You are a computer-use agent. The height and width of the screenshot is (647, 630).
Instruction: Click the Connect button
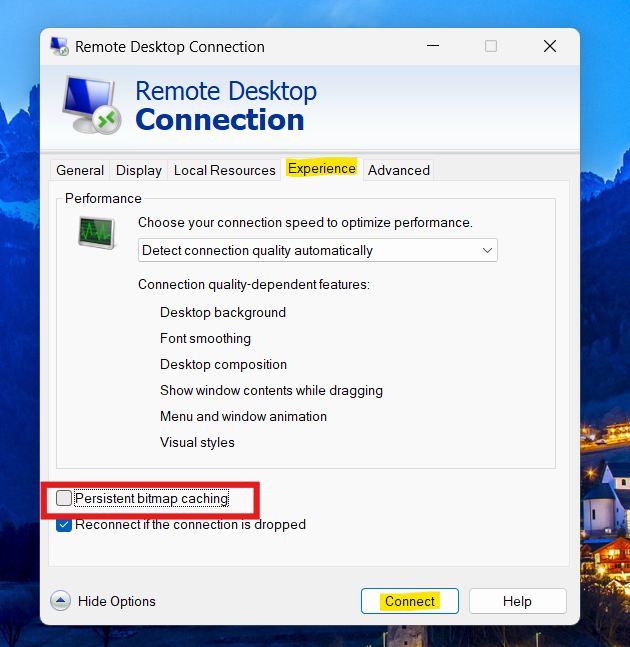click(x=410, y=601)
